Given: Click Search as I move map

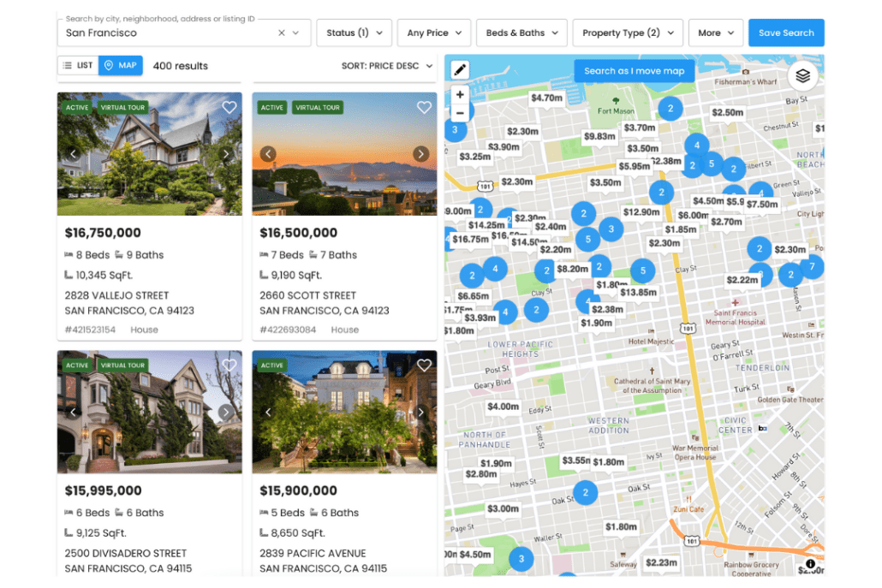Looking at the screenshot, I should 634,71.
